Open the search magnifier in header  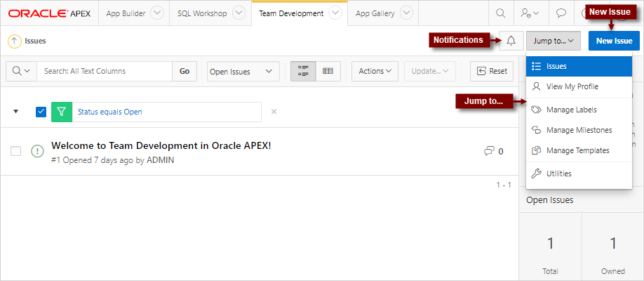(500, 13)
